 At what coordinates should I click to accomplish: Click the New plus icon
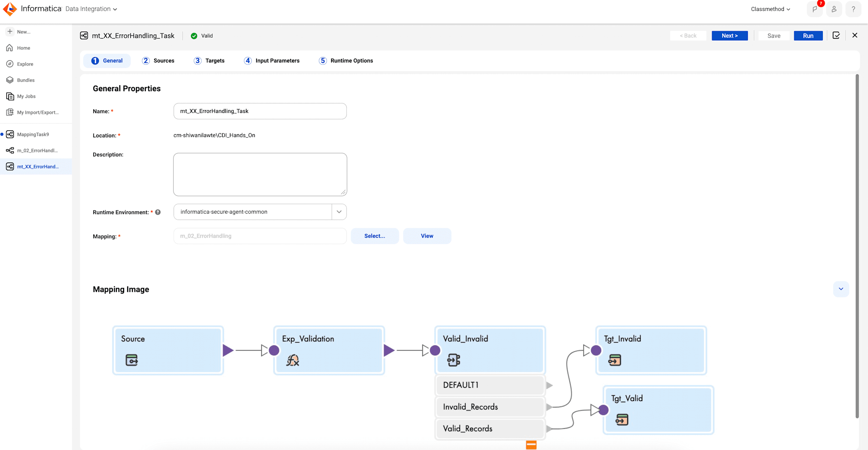click(x=10, y=31)
